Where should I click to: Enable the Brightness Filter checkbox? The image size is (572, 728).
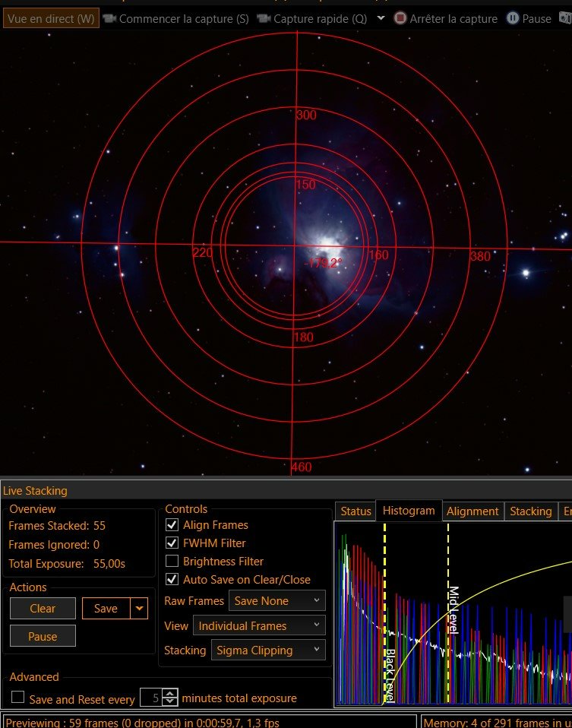point(172,562)
